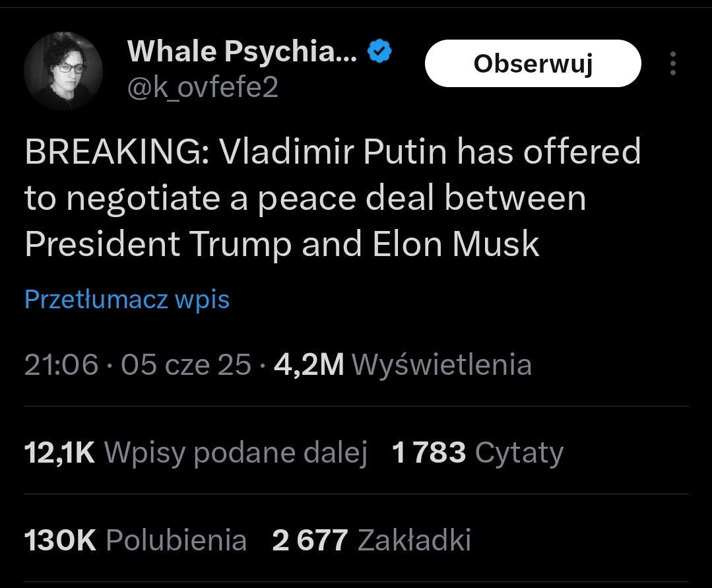Click the phrase peace deal between
712x588 pixels.
pyautogui.click(x=422, y=199)
